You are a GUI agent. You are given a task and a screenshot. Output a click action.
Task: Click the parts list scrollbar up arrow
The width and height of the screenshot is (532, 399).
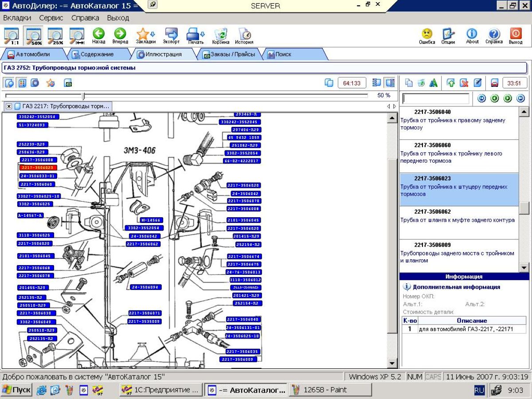[524, 112]
